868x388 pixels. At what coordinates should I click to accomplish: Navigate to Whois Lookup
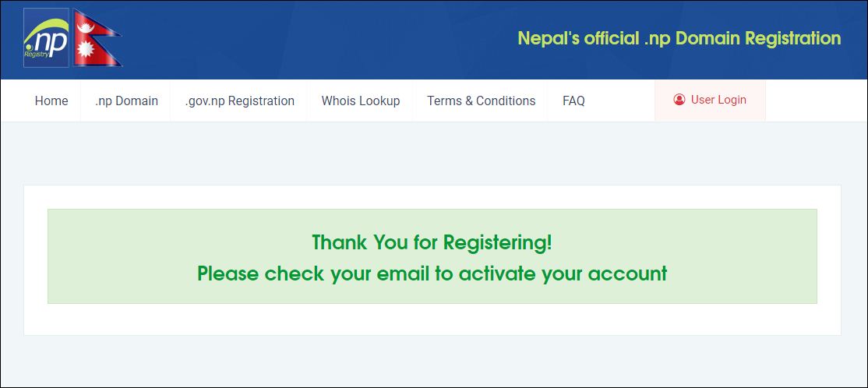click(361, 101)
